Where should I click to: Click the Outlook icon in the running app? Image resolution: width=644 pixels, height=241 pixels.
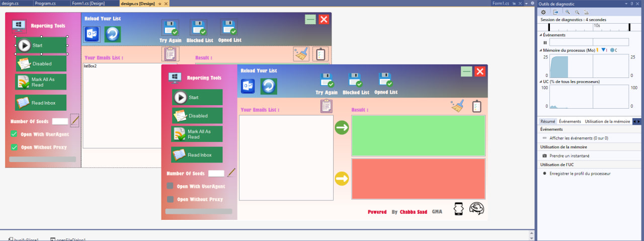[248, 87]
